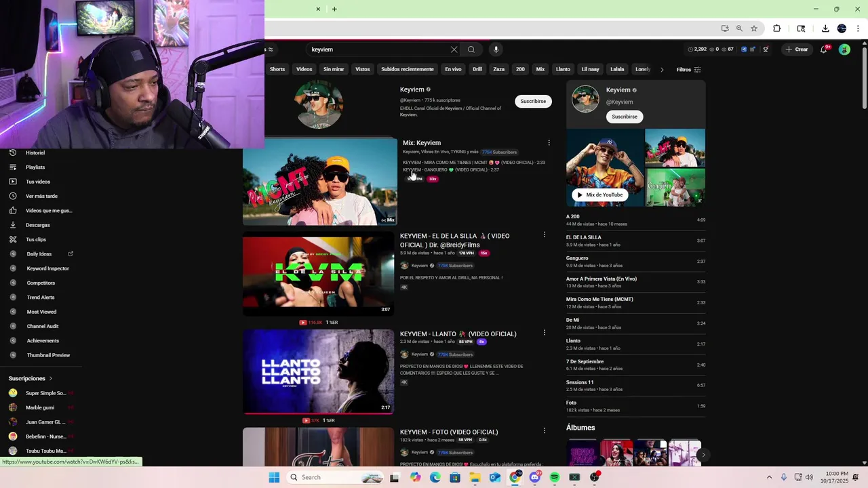Play the Mix de YouTube

coord(600,195)
